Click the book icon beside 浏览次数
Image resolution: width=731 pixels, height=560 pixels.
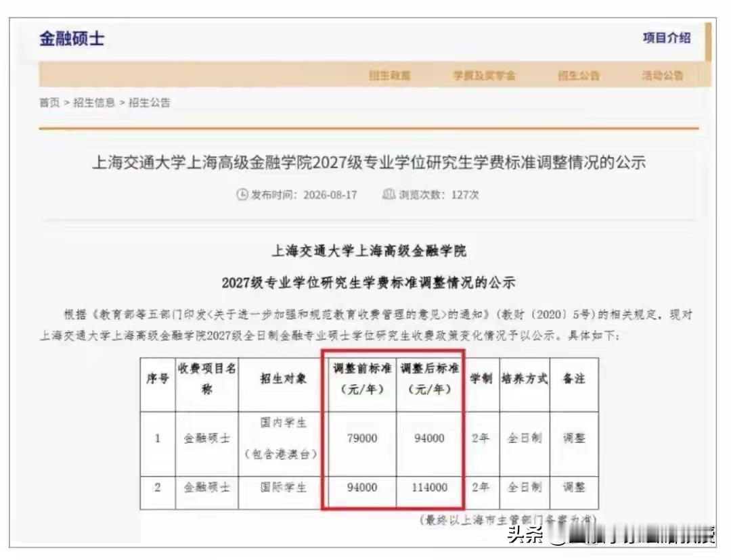[x=389, y=194]
